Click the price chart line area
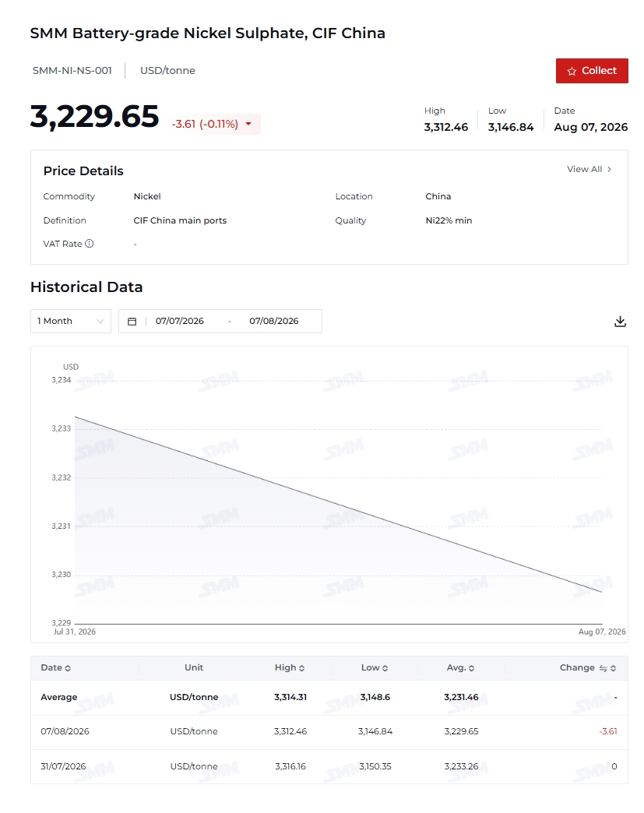 (339, 504)
